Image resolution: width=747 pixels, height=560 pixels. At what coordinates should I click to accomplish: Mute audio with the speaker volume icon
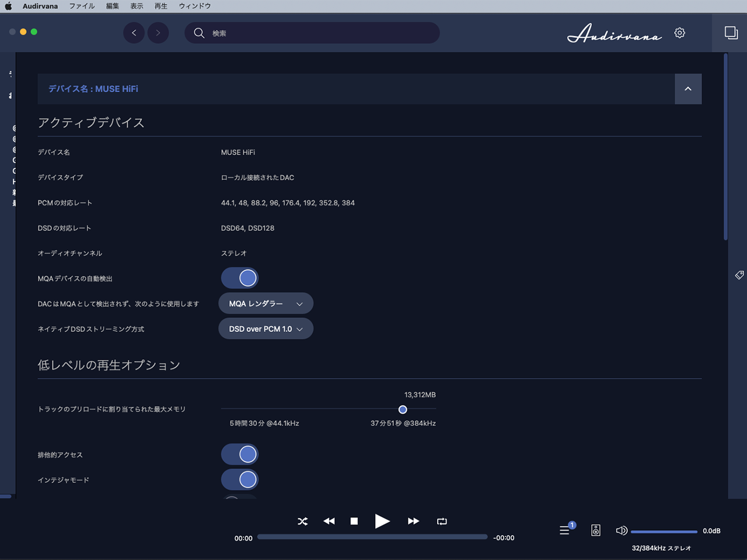pos(622,530)
